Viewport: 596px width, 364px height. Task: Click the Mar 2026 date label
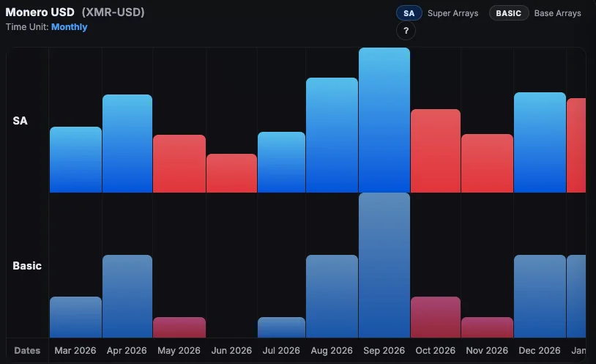(75, 351)
